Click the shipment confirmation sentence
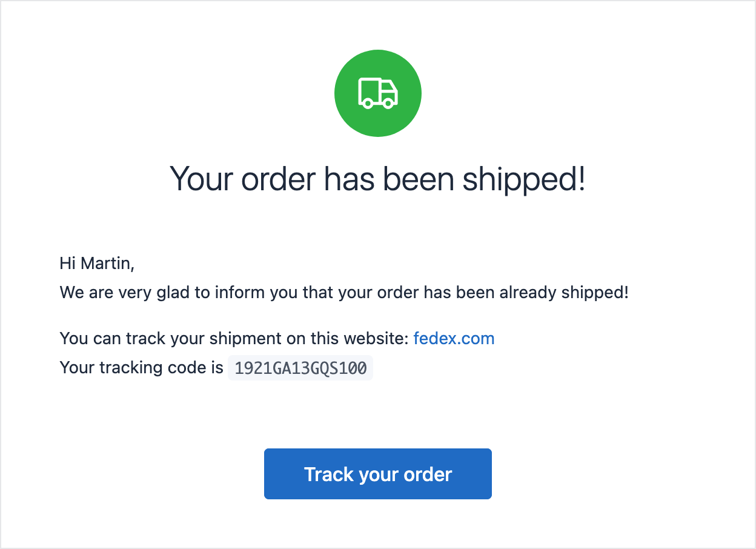Viewport: 756px width, 549px height. pyautogui.click(x=344, y=292)
